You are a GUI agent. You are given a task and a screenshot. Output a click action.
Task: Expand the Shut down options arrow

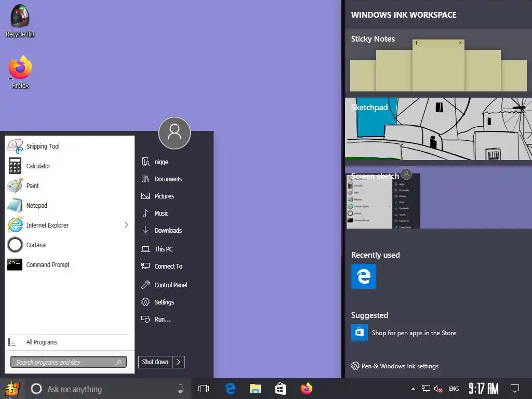[x=179, y=362]
